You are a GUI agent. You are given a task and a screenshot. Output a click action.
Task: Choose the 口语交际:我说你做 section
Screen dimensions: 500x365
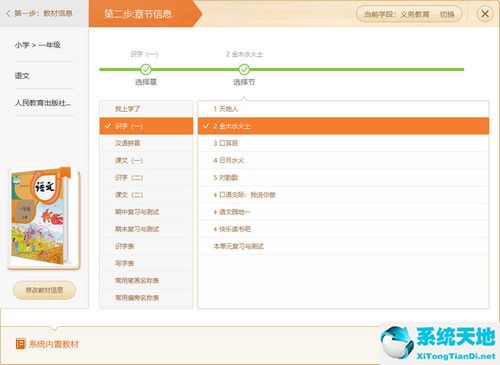tap(343, 195)
